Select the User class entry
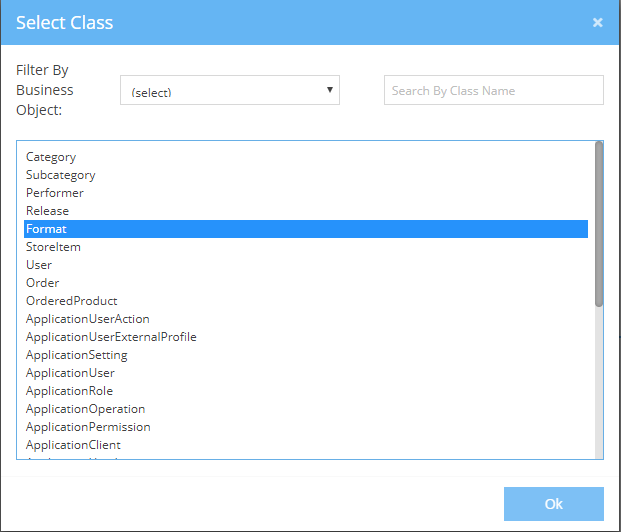The image size is (621, 532). [x=39, y=265]
